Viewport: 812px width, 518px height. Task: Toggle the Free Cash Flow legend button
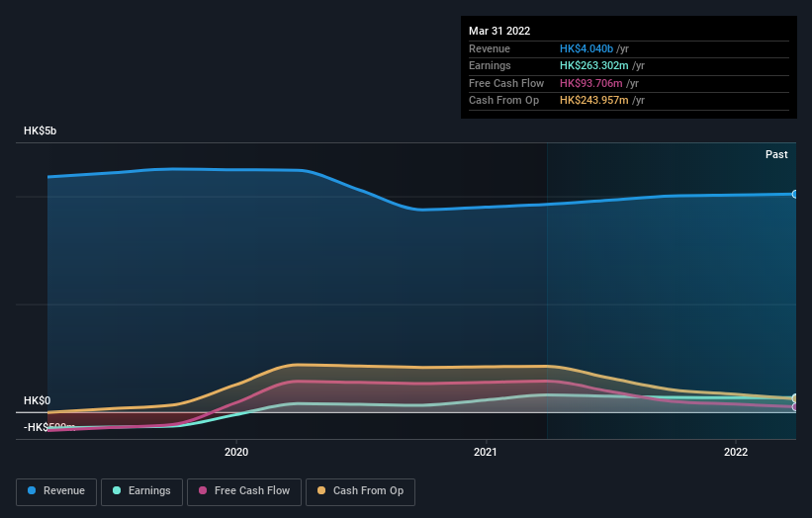click(244, 491)
